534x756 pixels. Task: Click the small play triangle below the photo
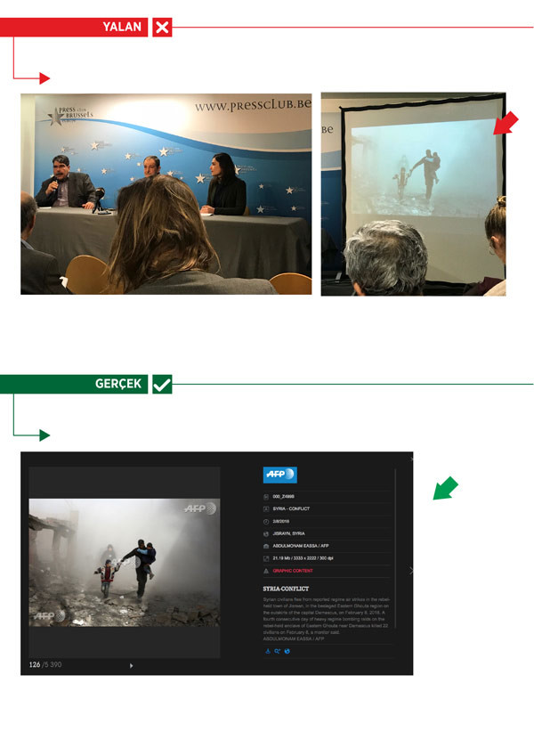point(132,665)
